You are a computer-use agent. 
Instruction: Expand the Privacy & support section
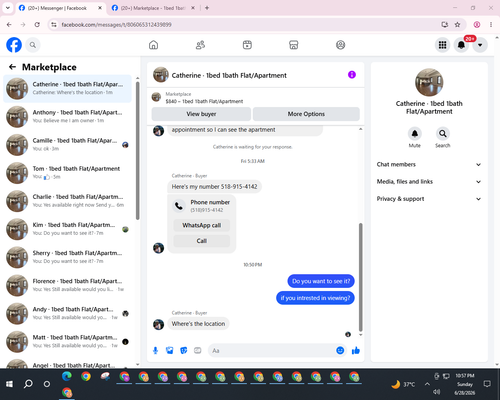(x=429, y=199)
